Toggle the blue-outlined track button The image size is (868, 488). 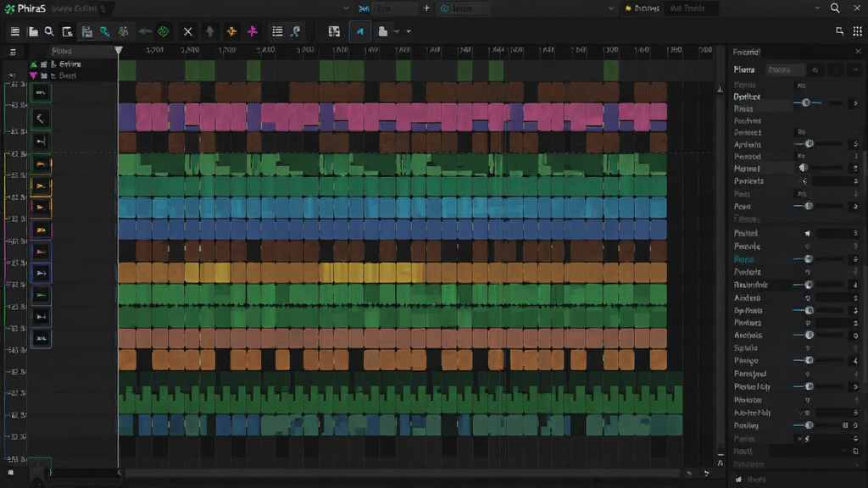click(x=41, y=273)
